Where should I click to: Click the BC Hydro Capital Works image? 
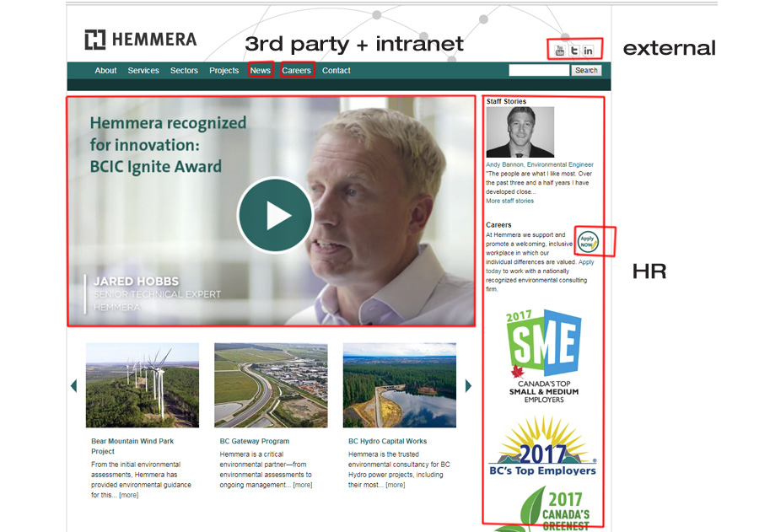(399, 385)
